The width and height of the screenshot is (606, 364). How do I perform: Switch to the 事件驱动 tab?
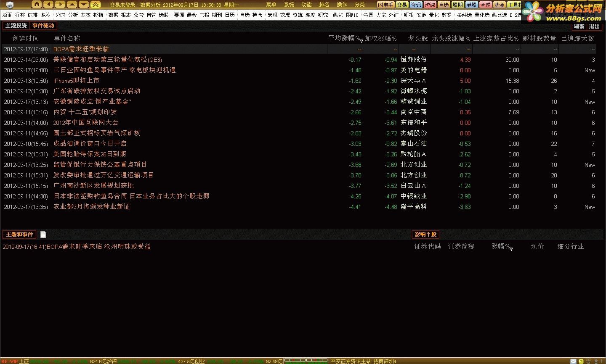pyautogui.click(x=43, y=26)
